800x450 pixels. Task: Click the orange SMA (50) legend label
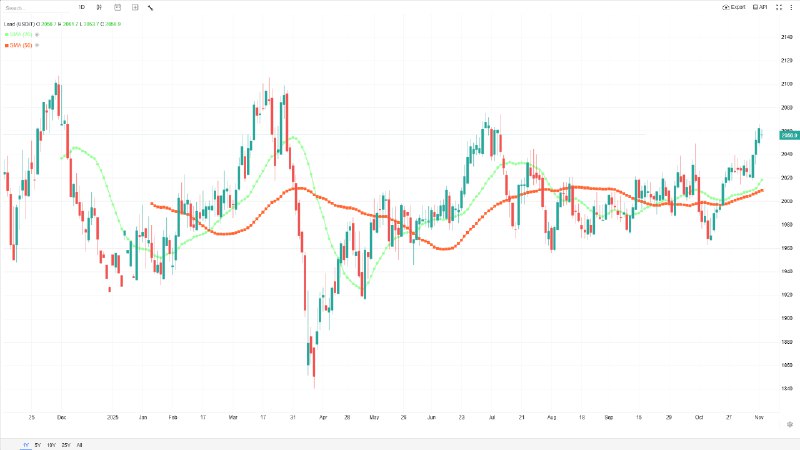[x=20, y=45]
